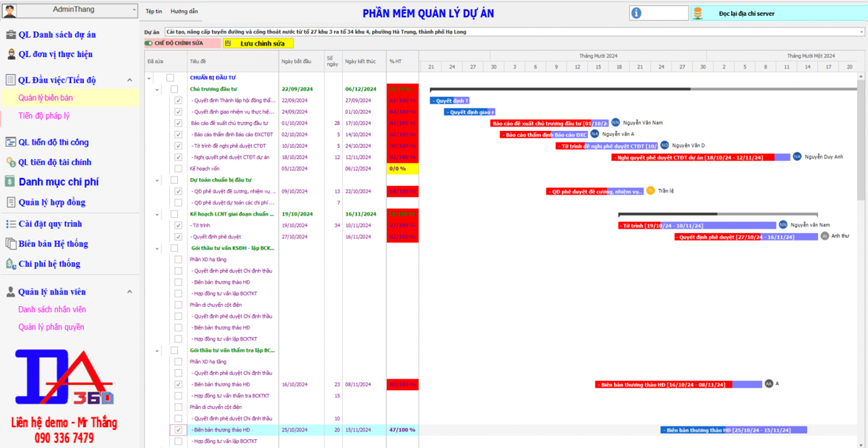868x448 pixels.
Task: Click the Tiêu đề column header
Action: click(232, 62)
